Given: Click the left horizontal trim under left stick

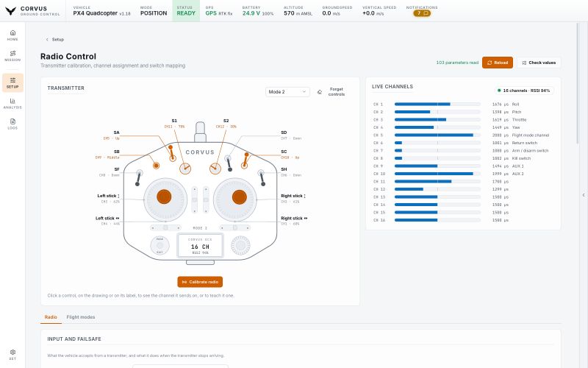Looking at the screenshot, I should [165, 227].
